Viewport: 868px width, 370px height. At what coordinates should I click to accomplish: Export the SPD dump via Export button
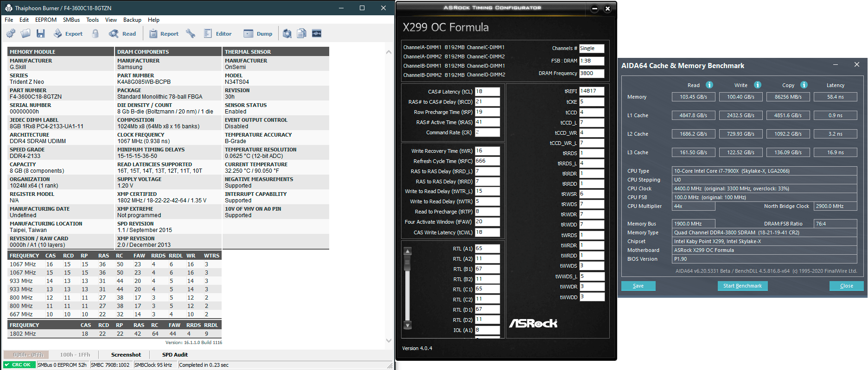point(68,33)
